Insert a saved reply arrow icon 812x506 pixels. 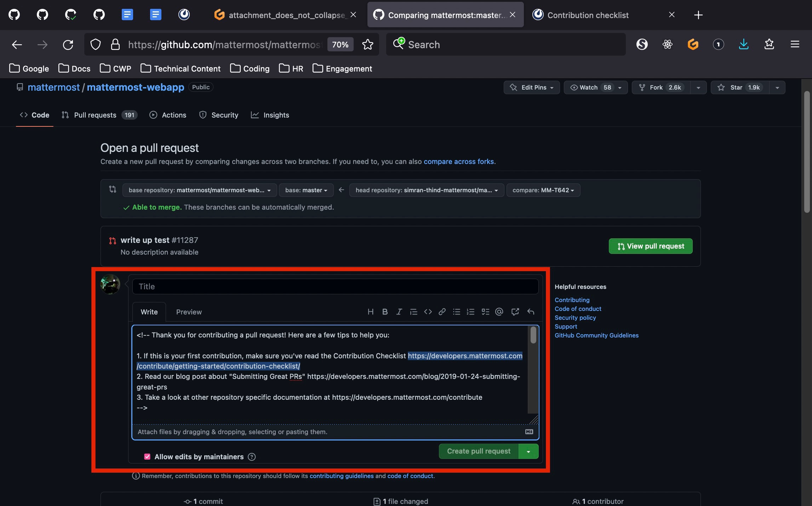pyautogui.click(x=530, y=312)
